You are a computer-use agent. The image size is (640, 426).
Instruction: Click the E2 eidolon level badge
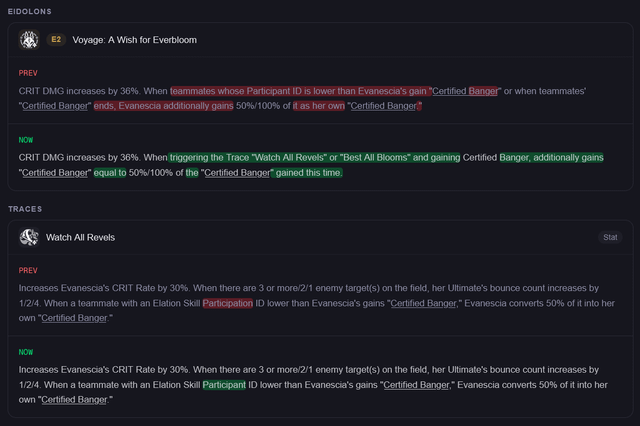(x=56, y=39)
